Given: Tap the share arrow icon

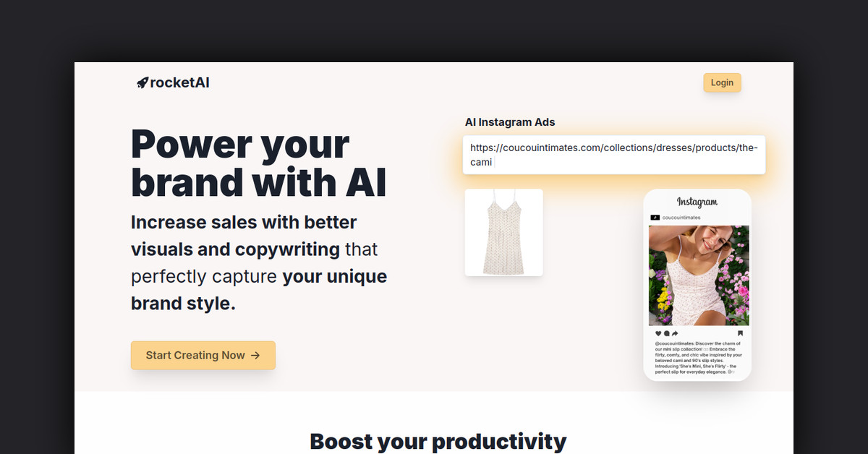Looking at the screenshot, I should click(675, 333).
